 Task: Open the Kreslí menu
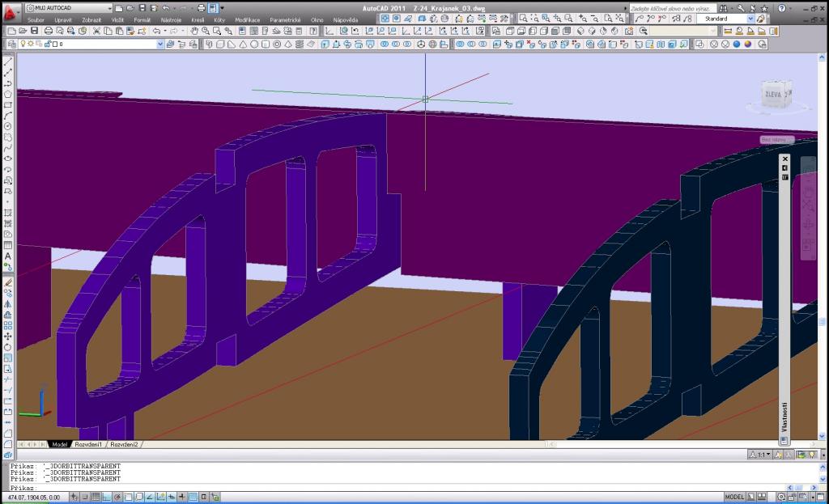198,19
